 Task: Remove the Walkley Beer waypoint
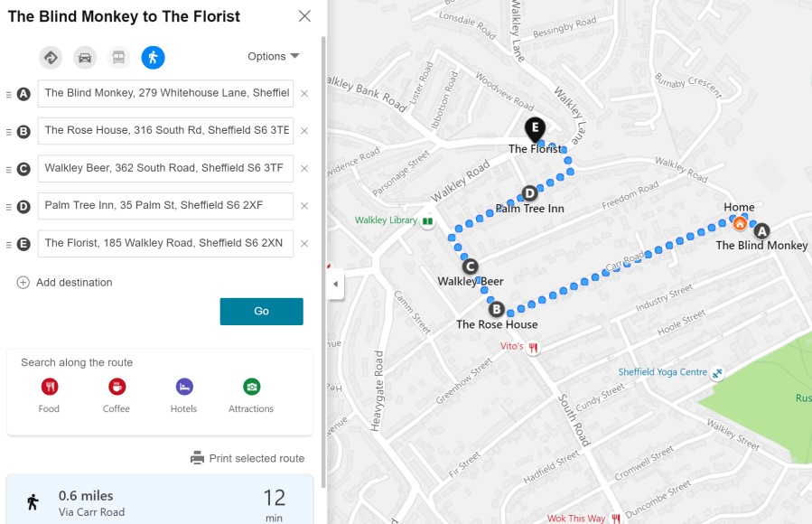click(x=303, y=168)
